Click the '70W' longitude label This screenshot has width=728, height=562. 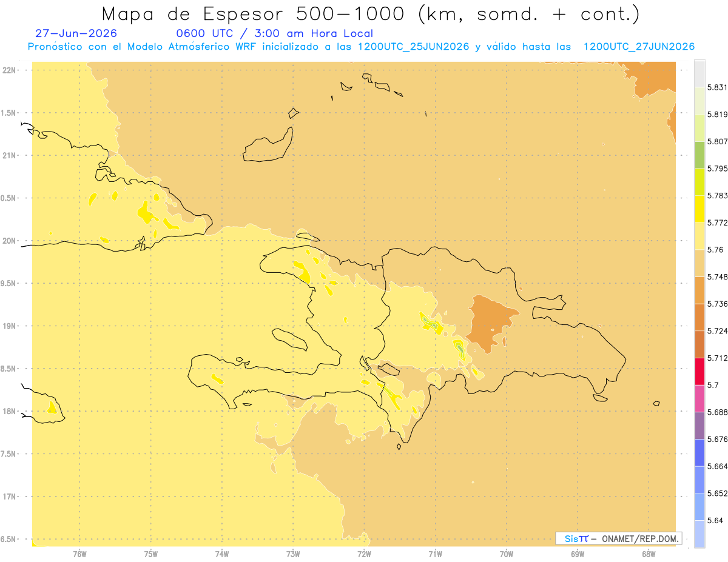(507, 554)
